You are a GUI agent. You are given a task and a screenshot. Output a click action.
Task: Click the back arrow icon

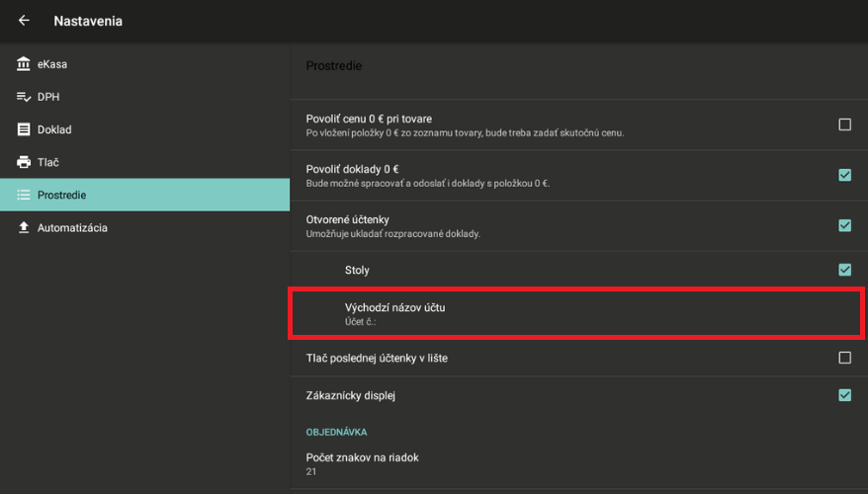24,21
